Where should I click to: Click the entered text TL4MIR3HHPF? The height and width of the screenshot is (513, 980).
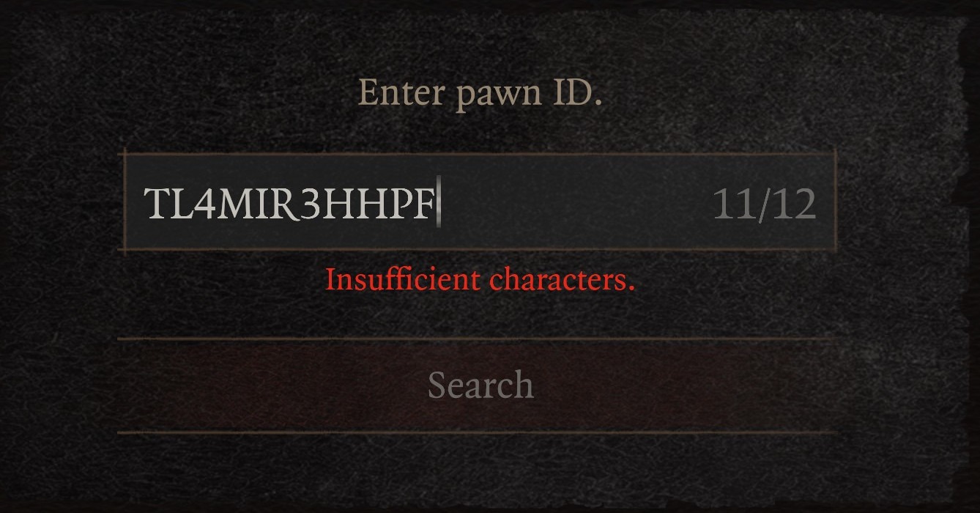coord(289,204)
